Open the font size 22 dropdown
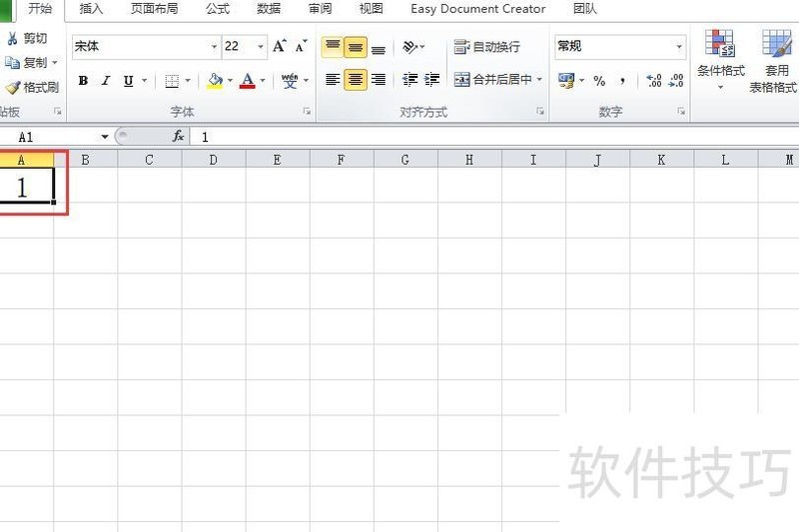 pyautogui.click(x=261, y=46)
